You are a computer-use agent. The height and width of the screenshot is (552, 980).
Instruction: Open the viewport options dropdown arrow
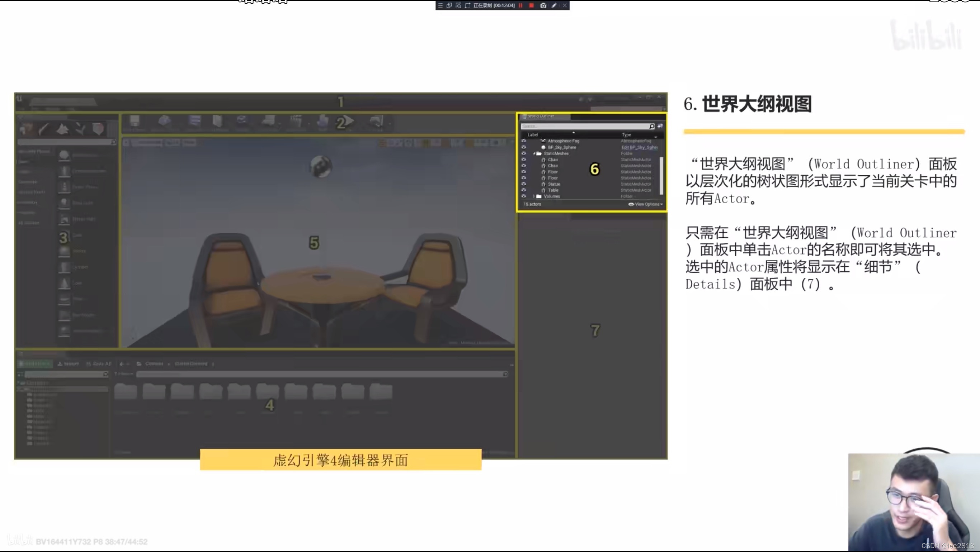(126, 143)
